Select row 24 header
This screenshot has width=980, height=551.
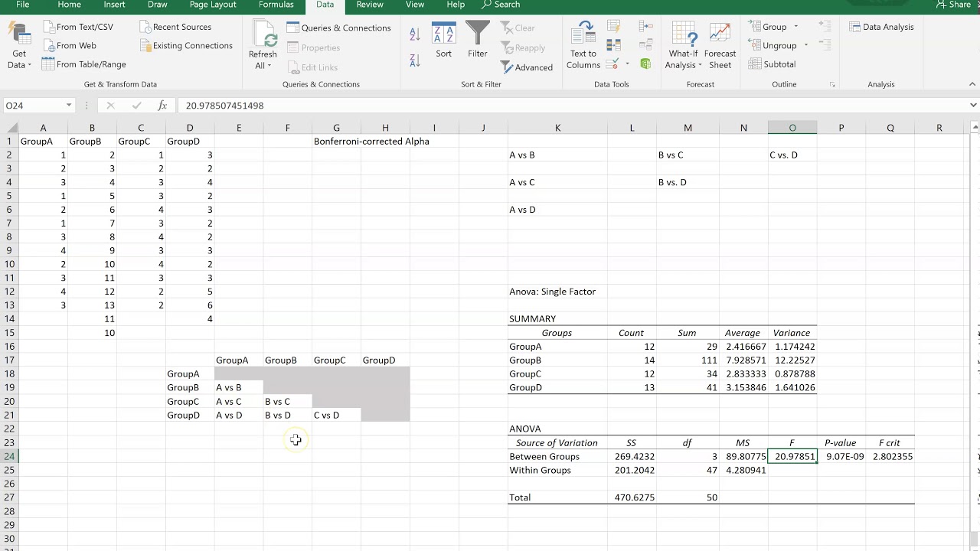[9, 456]
